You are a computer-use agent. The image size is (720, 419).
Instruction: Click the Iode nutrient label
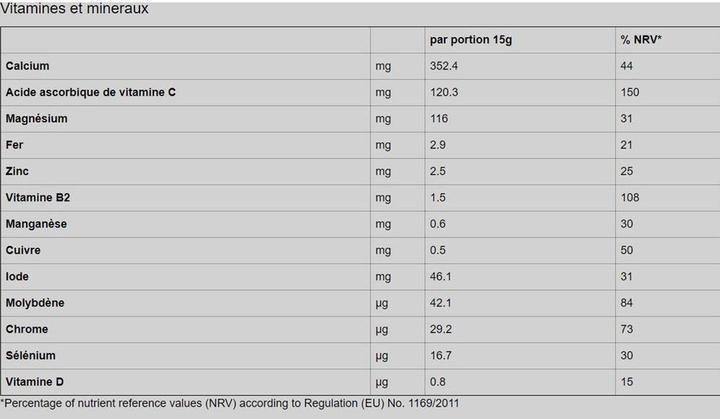pyautogui.click(x=17, y=277)
